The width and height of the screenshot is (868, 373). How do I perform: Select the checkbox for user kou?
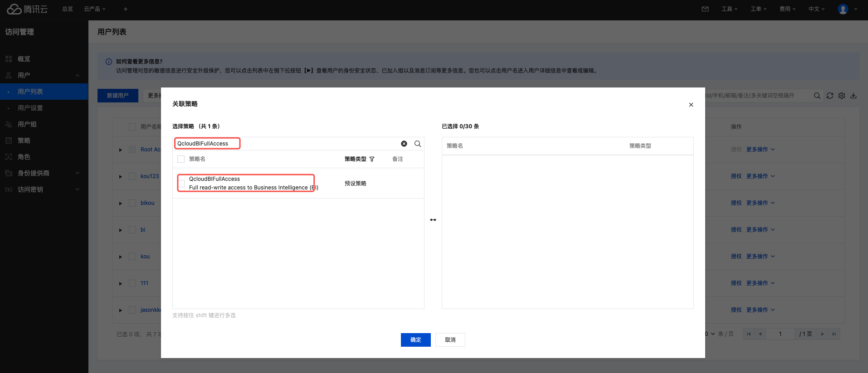point(132,257)
